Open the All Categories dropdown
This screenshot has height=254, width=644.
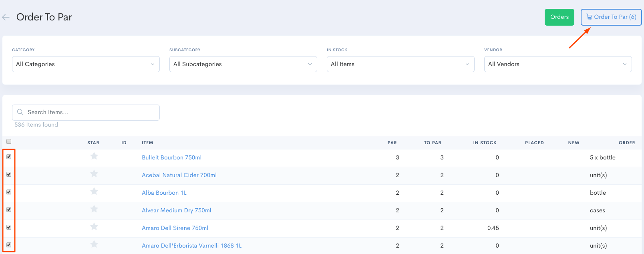[86, 64]
